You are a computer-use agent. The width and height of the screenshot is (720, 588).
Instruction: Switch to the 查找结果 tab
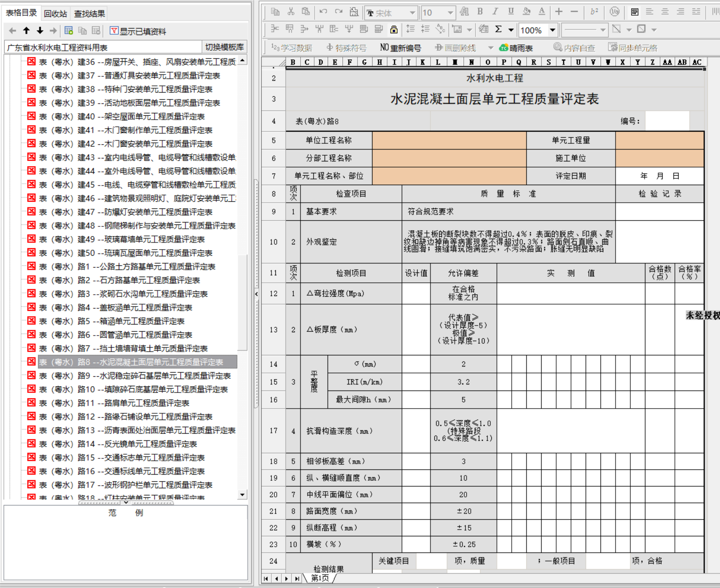coord(89,14)
